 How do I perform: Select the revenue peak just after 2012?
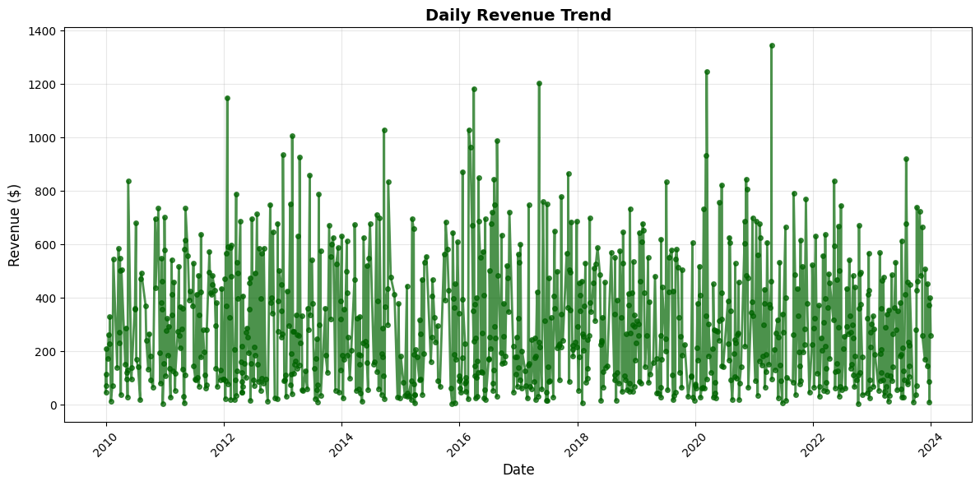click(x=227, y=99)
